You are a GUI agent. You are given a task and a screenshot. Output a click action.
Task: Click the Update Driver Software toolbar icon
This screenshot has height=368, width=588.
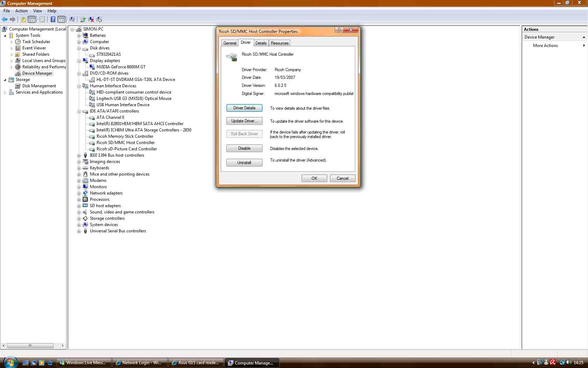(x=83, y=20)
